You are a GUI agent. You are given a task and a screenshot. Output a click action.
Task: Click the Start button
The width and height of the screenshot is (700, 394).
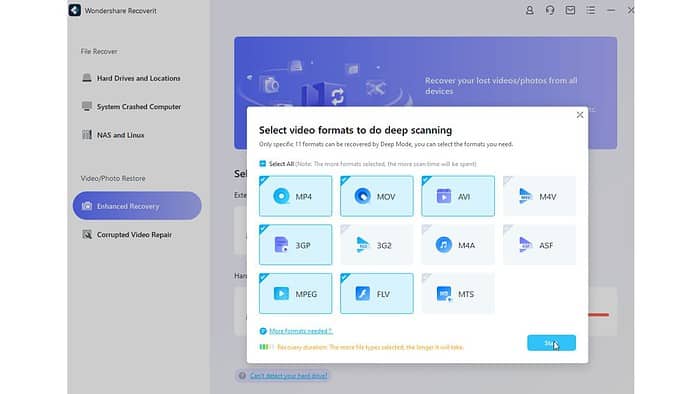click(x=551, y=343)
